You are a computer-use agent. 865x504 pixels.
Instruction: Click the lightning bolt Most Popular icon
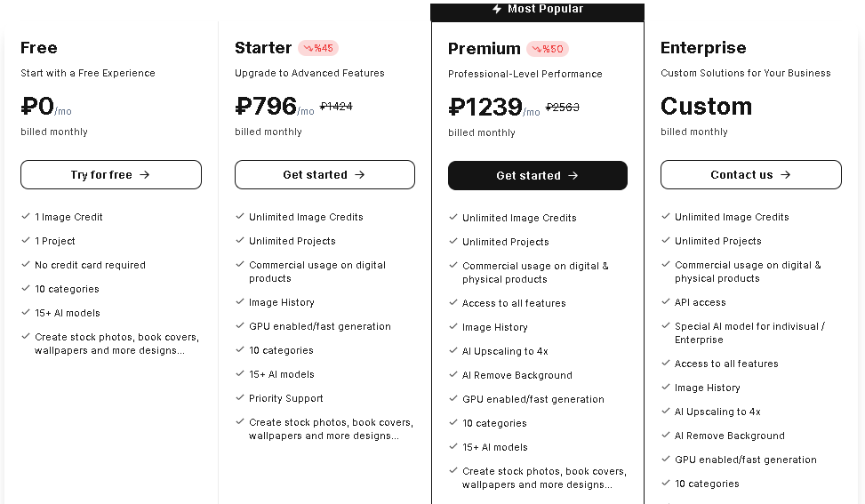497,9
